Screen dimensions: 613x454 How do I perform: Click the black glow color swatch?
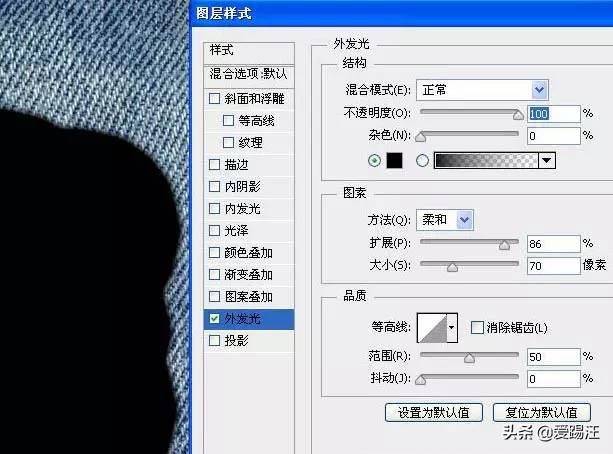(394, 161)
